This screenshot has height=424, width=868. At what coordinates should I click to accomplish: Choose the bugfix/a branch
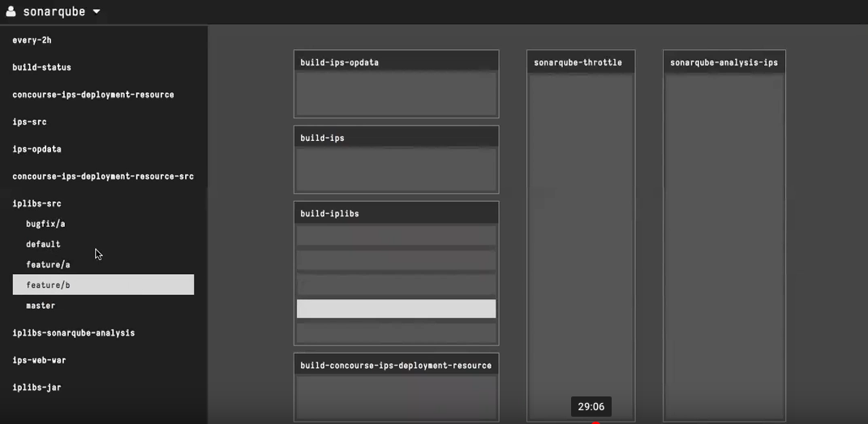click(x=45, y=224)
